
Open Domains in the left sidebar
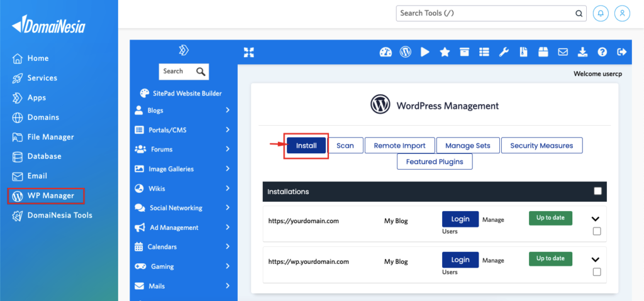35,117
